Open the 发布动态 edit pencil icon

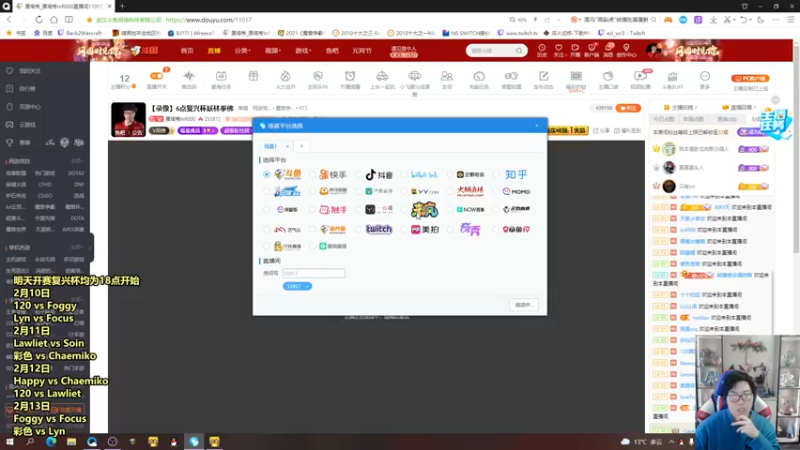[543, 79]
